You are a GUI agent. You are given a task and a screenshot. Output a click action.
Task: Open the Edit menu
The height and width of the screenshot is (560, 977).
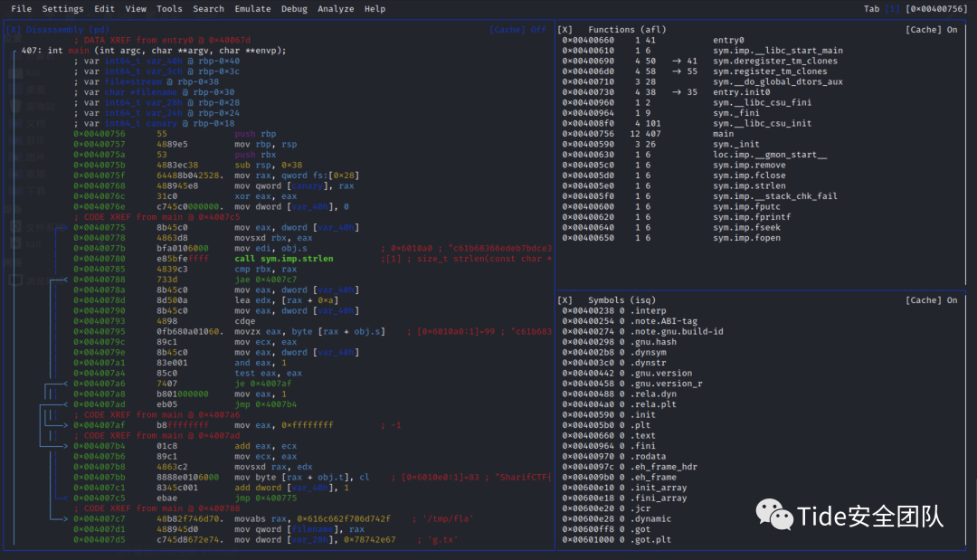coord(104,9)
